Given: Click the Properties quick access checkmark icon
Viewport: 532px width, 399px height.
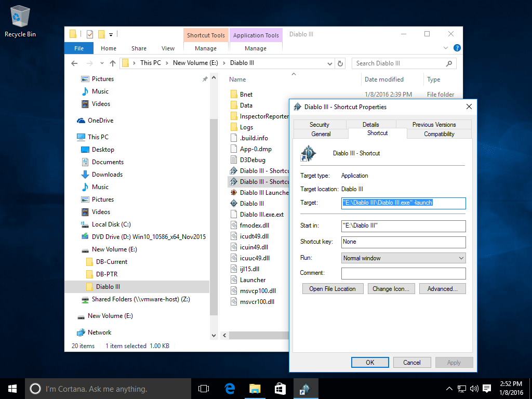Looking at the screenshot, I should point(90,34).
